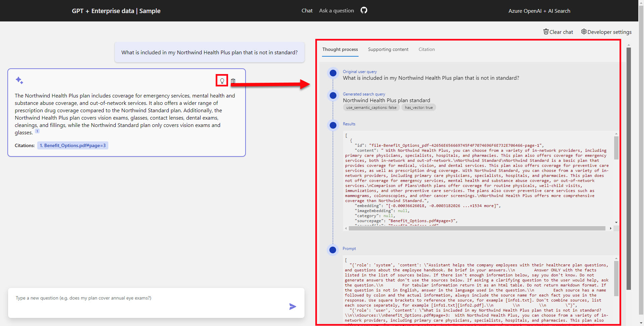The image size is (644, 326).
Task: Click the gear icon beside Developer settings
Action: tap(584, 31)
